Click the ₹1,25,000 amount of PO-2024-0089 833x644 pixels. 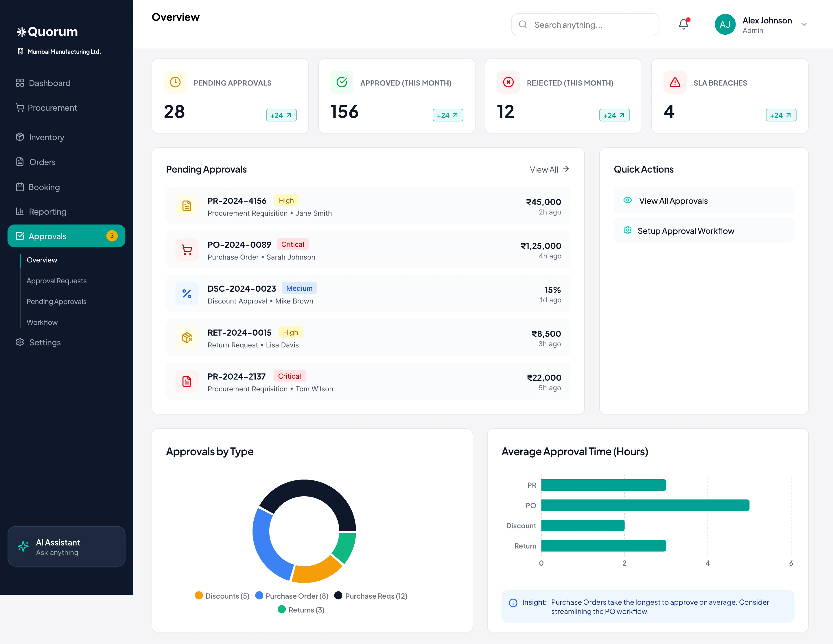(541, 246)
